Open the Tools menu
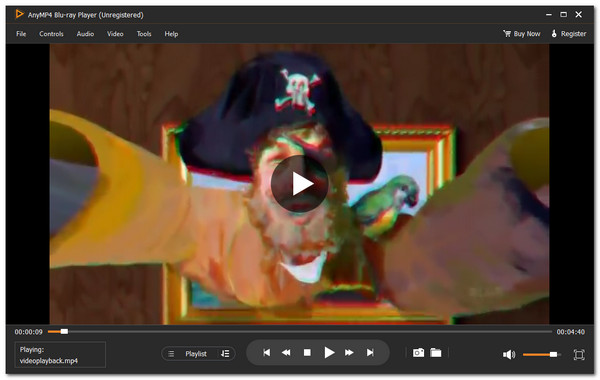The image size is (600, 380). click(x=144, y=34)
